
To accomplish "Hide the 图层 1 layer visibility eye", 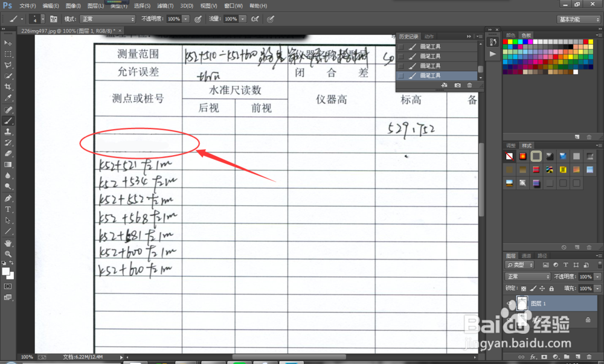I will pos(509,303).
